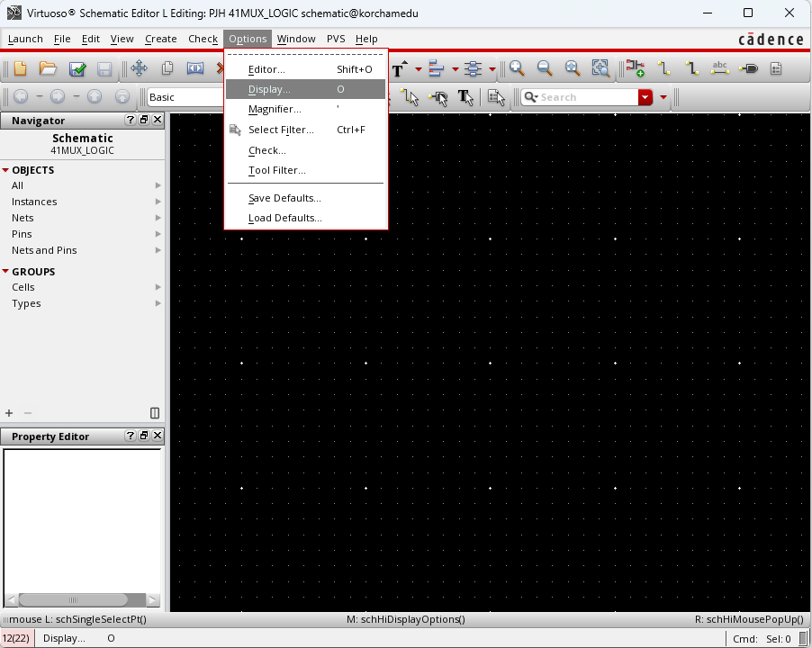Expand the Instances row arrow in Navigator

click(x=158, y=202)
